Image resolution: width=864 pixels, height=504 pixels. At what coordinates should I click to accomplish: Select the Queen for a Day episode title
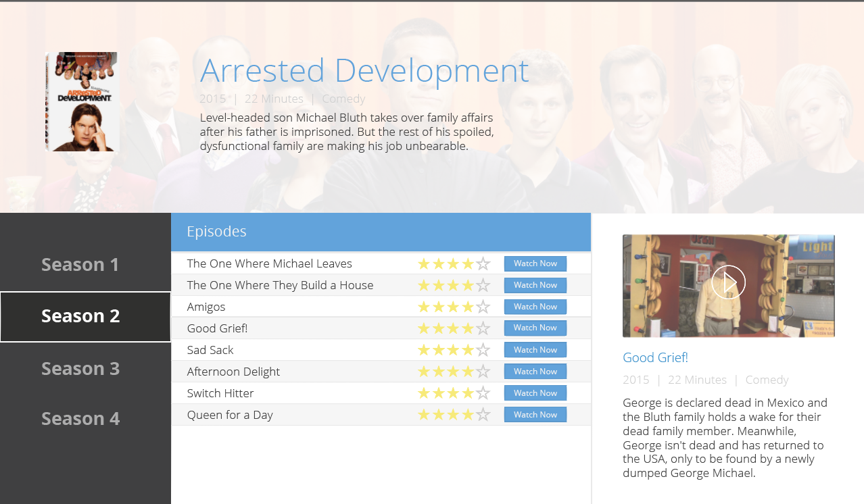230,415
